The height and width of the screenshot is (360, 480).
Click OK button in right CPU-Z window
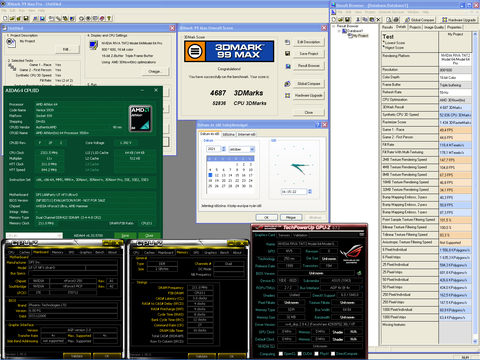click(x=232, y=356)
